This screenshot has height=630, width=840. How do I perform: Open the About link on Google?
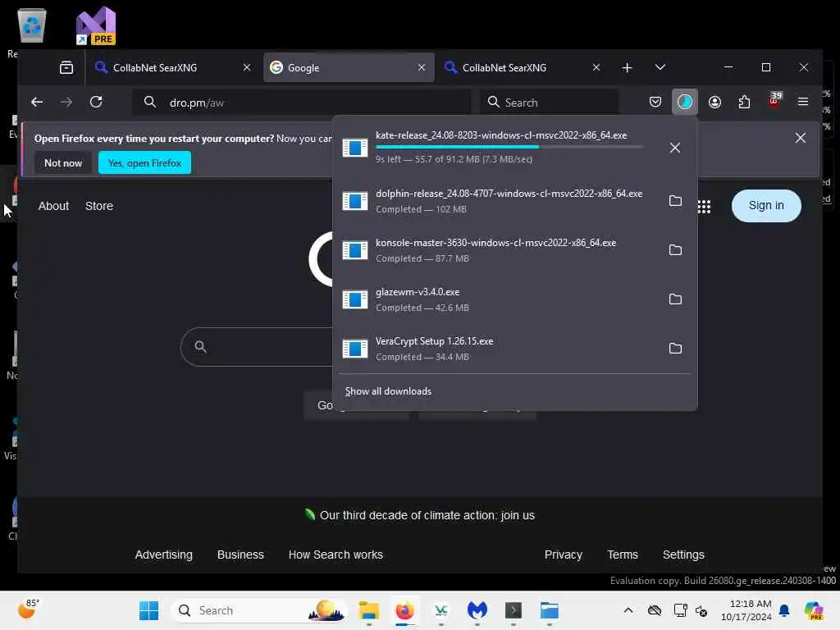click(x=53, y=206)
